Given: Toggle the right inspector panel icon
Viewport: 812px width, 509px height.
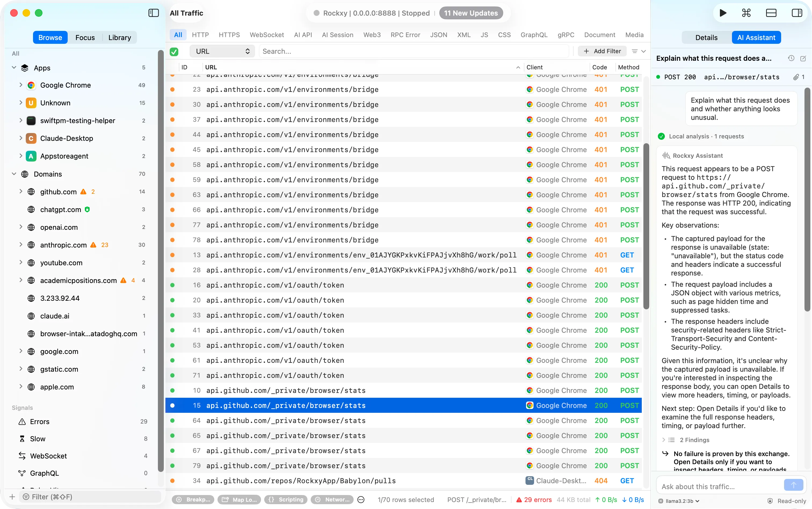Looking at the screenshot, I should 796,13.
